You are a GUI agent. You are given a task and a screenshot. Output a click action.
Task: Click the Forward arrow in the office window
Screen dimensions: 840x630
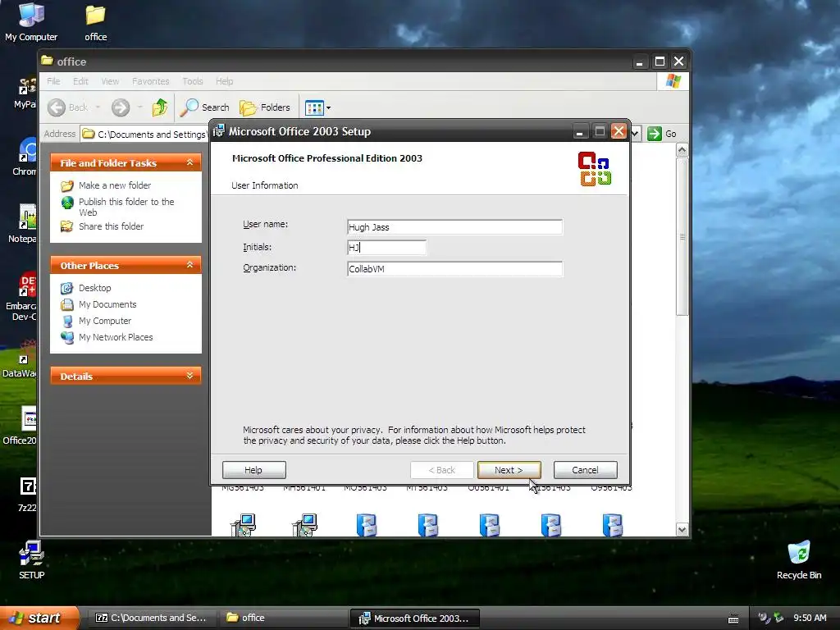click(x=121, y=107)
